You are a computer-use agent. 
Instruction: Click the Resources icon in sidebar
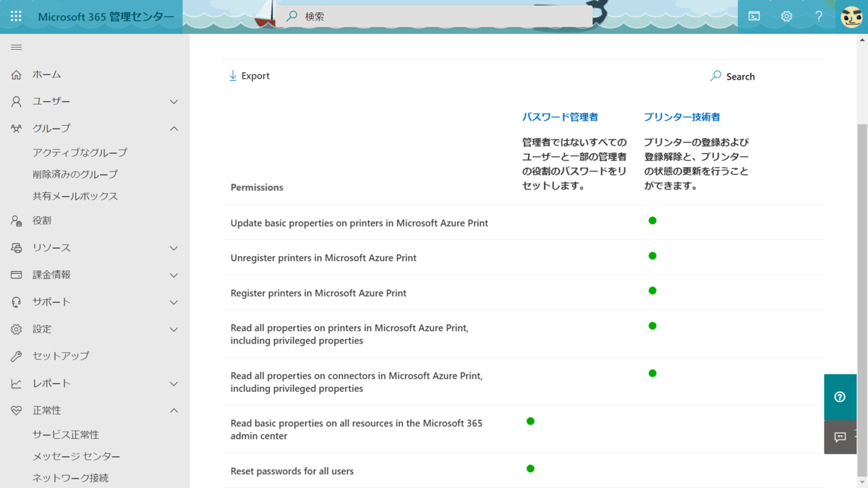[16, 248]
